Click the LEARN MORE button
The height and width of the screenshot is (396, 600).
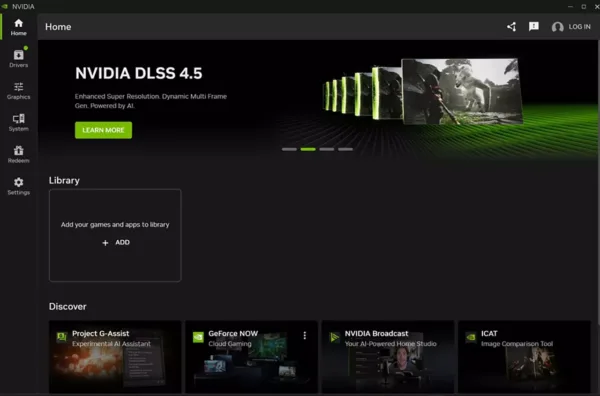pyautogui.click(x=103, y=130)
